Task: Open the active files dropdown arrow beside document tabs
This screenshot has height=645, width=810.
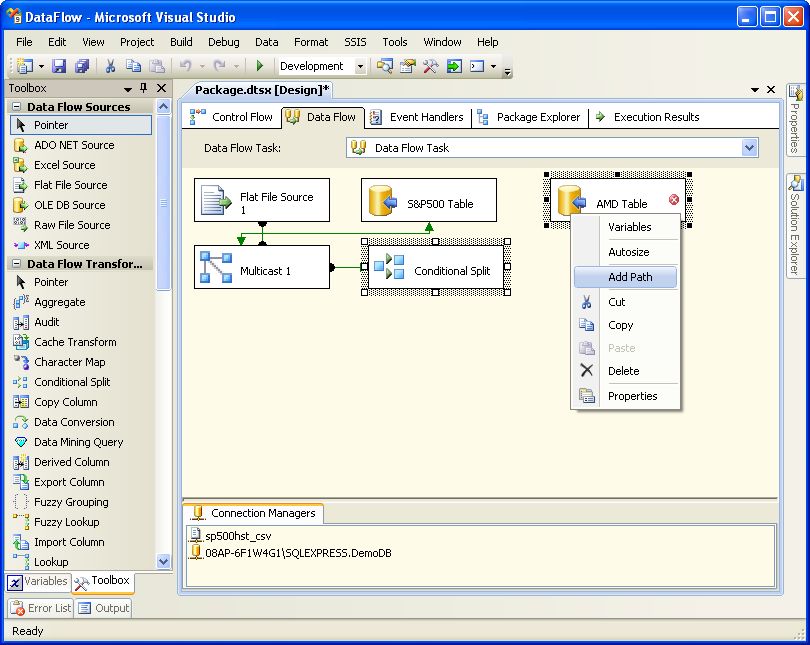Action: [755, 90]
